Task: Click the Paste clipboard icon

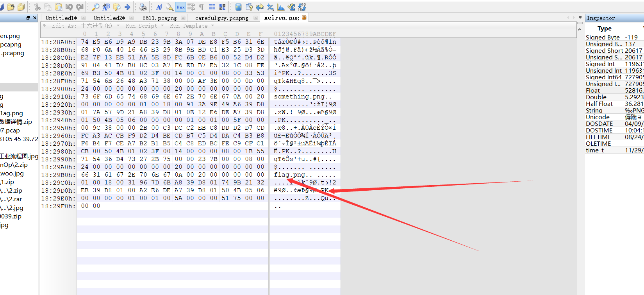Action: 59,7
